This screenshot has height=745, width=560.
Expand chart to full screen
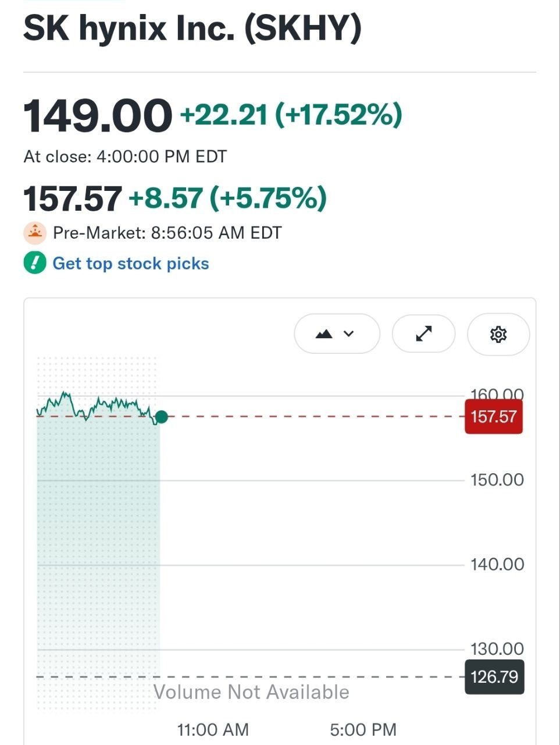click(424, 334)
